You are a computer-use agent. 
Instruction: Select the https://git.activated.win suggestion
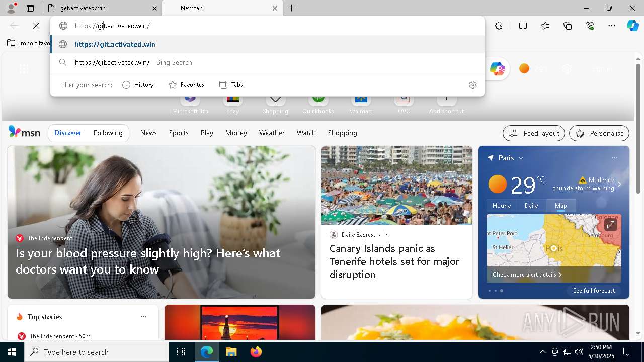point(268,44)
